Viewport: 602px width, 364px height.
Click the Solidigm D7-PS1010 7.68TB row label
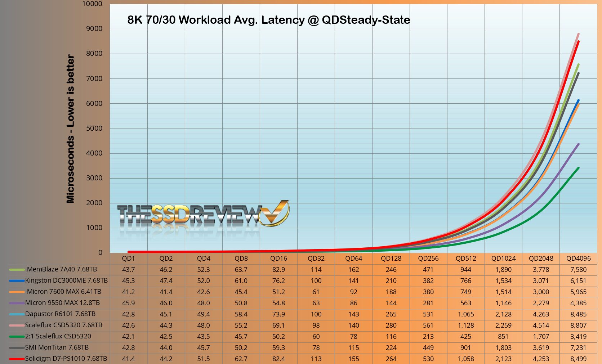66,359
